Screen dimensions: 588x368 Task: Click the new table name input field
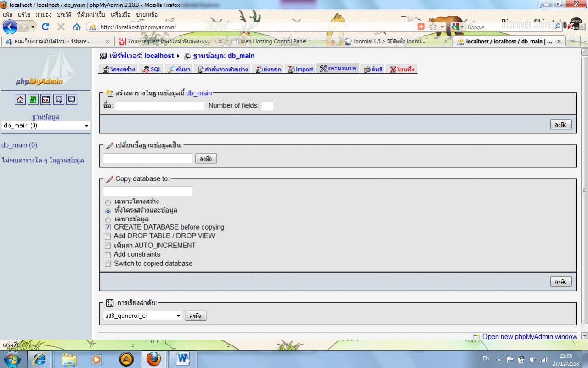[x=160, y=106]
